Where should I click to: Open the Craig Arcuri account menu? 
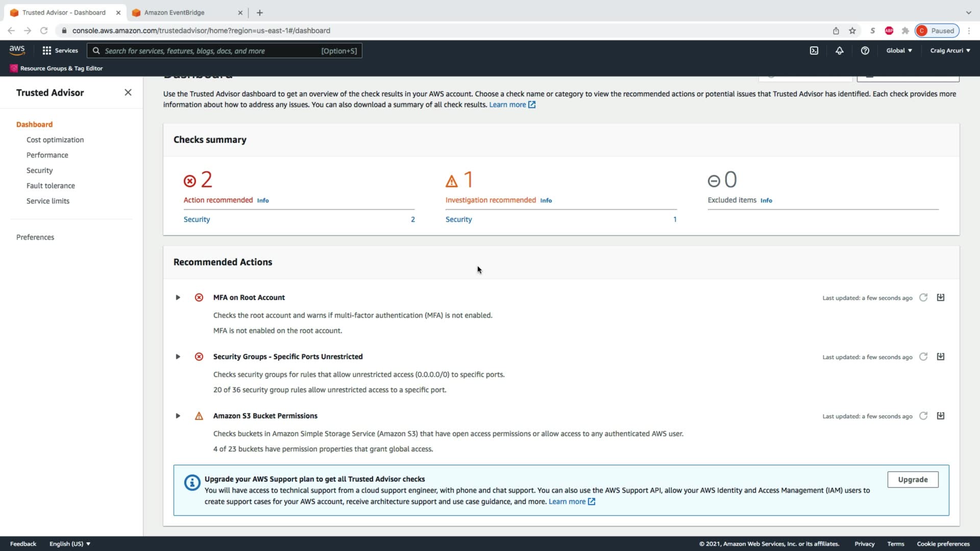950,51
